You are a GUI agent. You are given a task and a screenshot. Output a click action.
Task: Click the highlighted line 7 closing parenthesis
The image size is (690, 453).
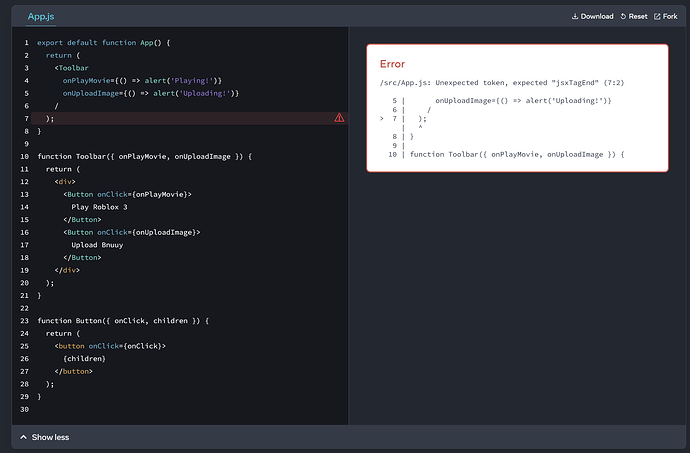tap(50, 118)
